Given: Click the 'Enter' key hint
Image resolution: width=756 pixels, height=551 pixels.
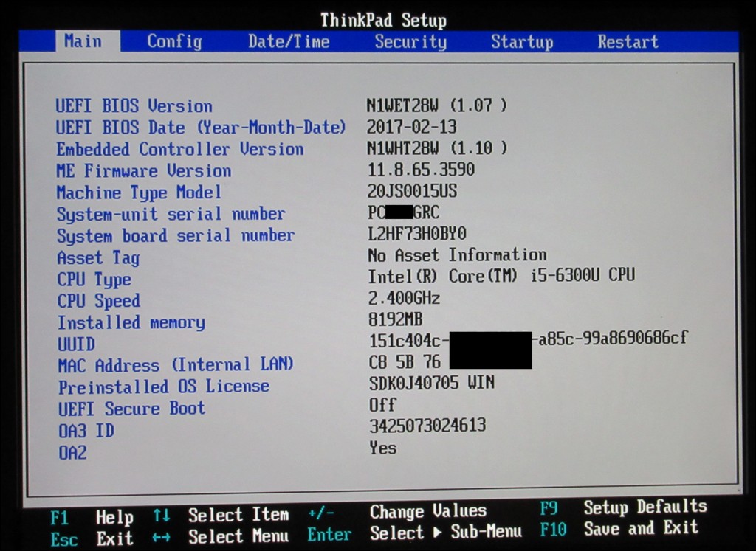Looking at the screenshot, I should pos(329,535).
